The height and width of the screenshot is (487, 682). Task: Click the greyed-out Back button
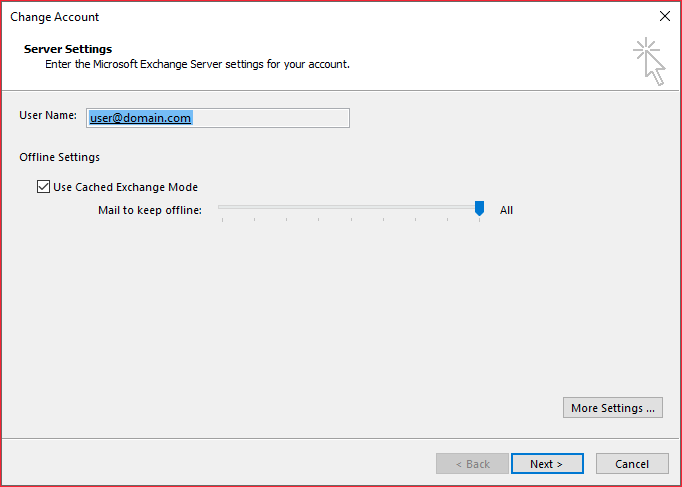(472, 464)
